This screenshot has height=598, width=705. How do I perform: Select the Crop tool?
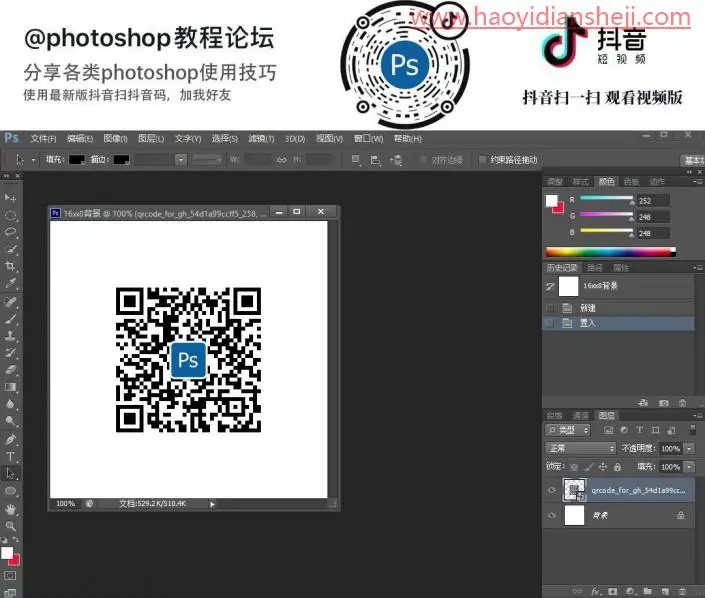pos(10,266)
